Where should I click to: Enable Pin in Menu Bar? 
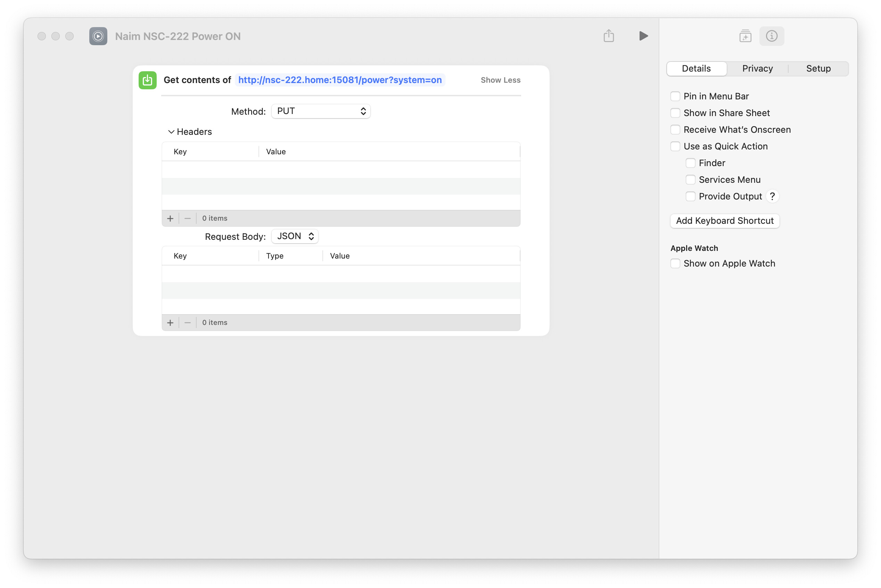coord(675,96)
